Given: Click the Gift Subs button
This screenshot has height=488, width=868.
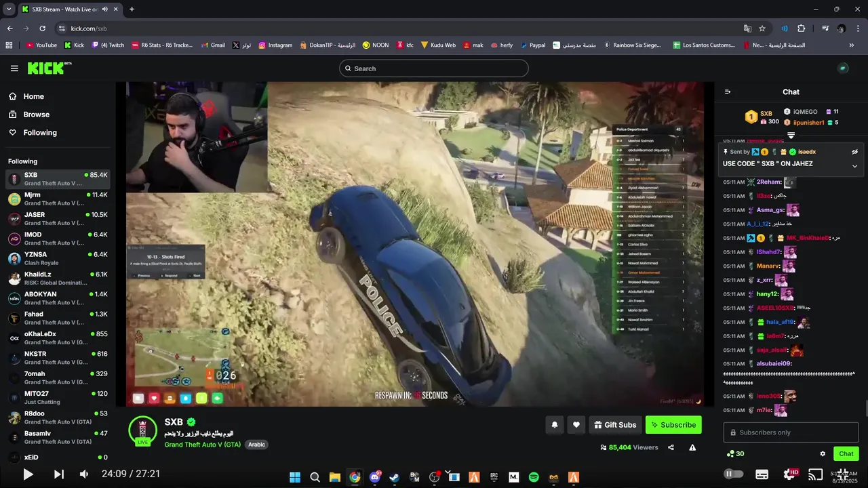Looking at the screenshot, I should coord(615,425).
